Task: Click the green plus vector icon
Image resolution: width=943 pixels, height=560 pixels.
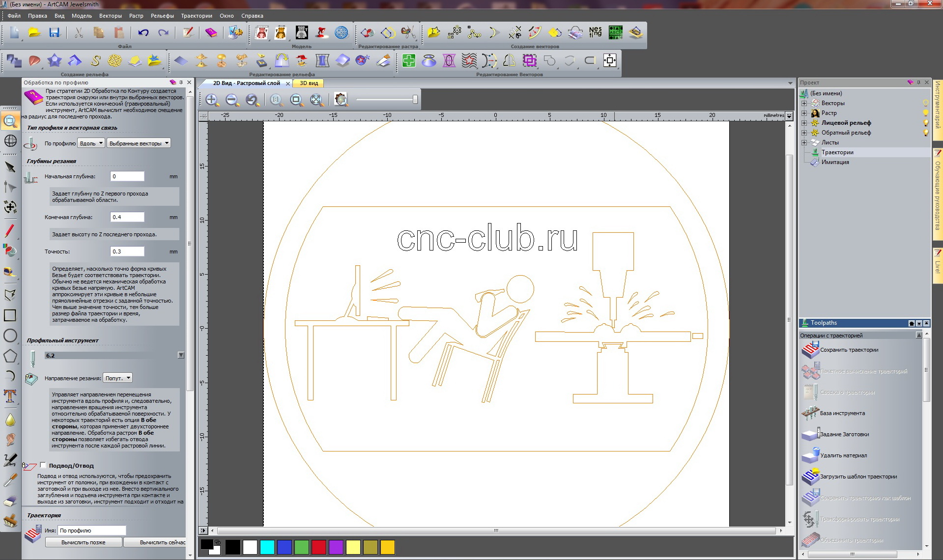Action: [x=408, y=60]
